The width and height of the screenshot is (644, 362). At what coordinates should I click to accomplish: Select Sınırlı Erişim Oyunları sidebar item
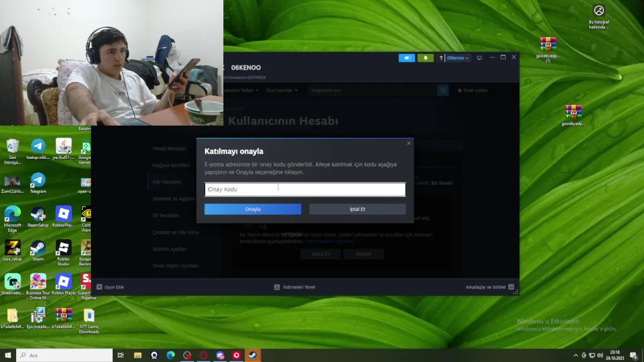tap(175, 265)
